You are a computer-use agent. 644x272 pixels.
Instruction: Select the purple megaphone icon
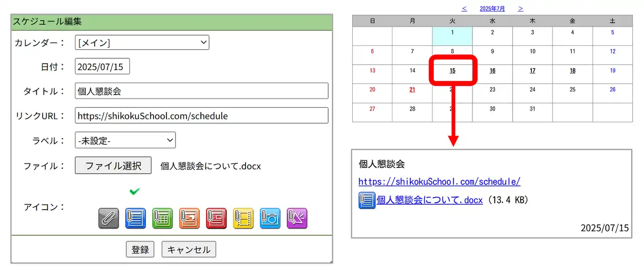click(x=297, y=218)
